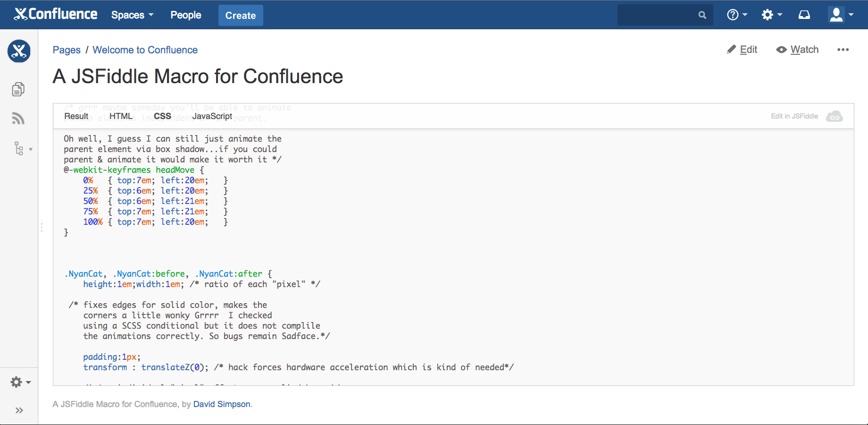Click the page title A JSFiddle Macro for Confluence
The height and width of the screenshot is (425, 868).
click(198, 76)
